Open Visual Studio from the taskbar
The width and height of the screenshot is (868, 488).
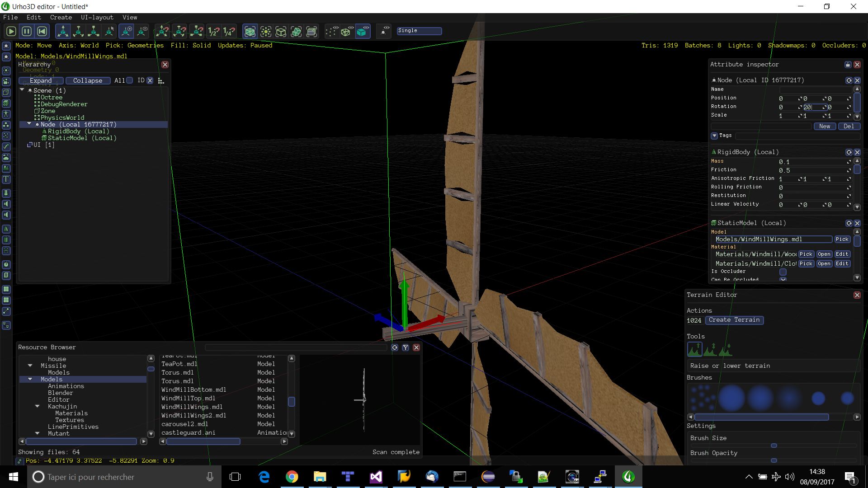pyautogui.click(x=376, y=477)
